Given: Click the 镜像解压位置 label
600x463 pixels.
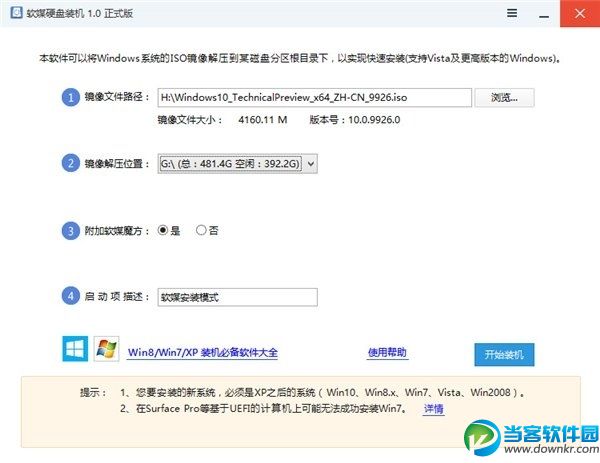Looking at the screenshot, I should (x=116, y=164).
